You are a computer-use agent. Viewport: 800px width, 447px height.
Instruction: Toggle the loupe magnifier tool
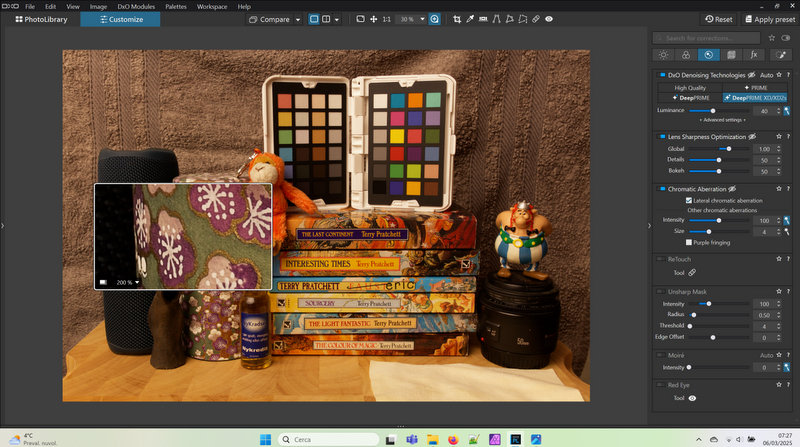[434, 19]
